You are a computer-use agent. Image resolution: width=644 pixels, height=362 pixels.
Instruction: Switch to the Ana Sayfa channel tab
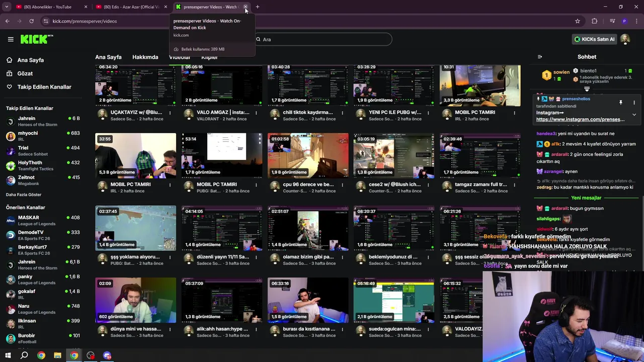(108, 57)
